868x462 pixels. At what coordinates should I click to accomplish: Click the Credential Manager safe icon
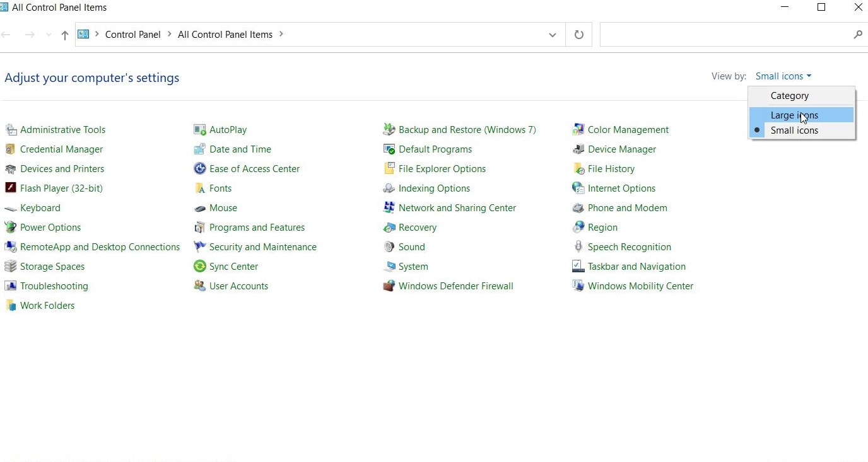11,149
